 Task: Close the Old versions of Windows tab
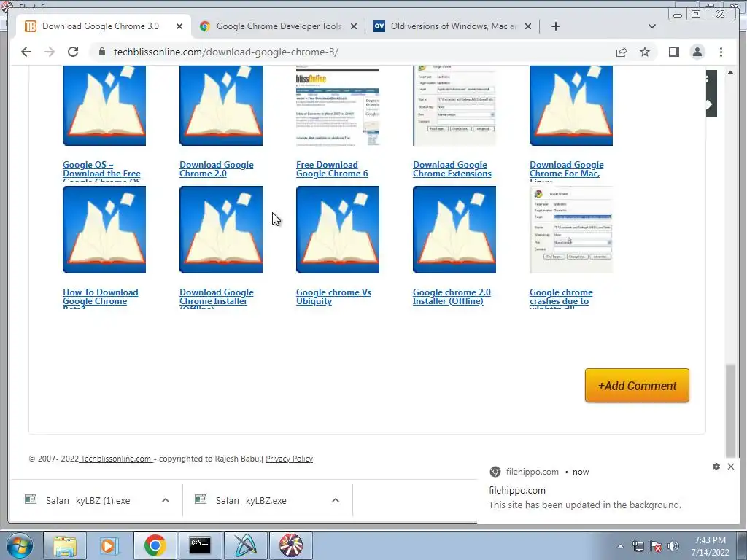(x=528, y=26)
